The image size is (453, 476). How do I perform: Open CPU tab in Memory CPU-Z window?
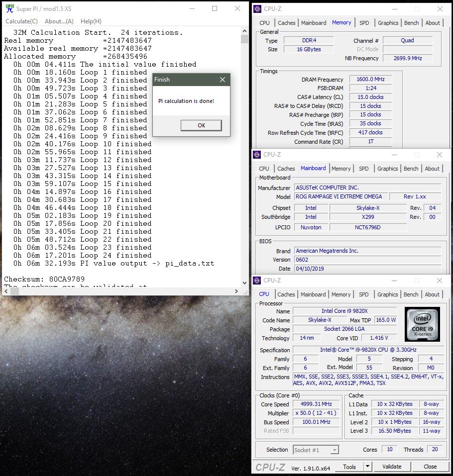(264, 23)
